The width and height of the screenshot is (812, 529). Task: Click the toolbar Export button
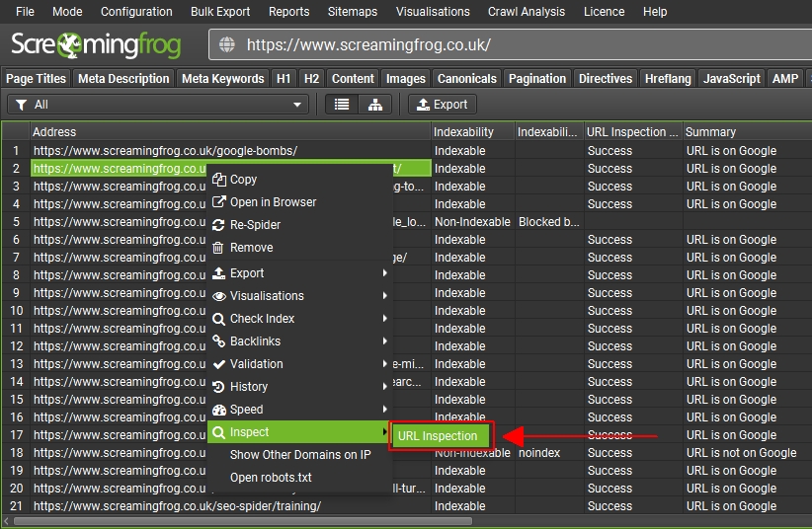click(443, 105)
